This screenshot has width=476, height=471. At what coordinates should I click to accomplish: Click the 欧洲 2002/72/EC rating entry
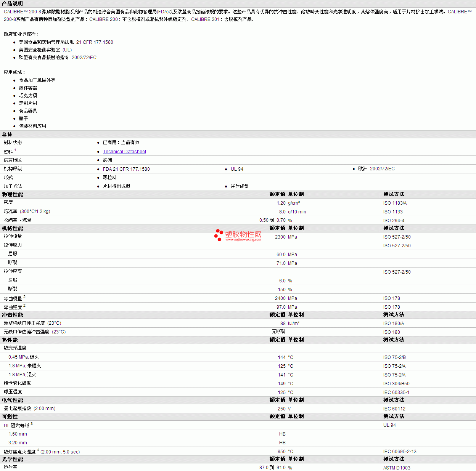coord(376,169)
